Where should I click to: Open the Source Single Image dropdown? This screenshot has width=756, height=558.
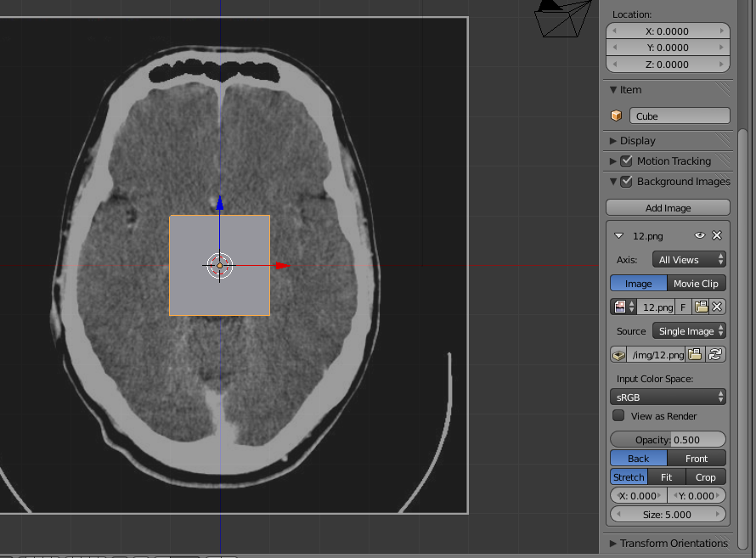689,330
